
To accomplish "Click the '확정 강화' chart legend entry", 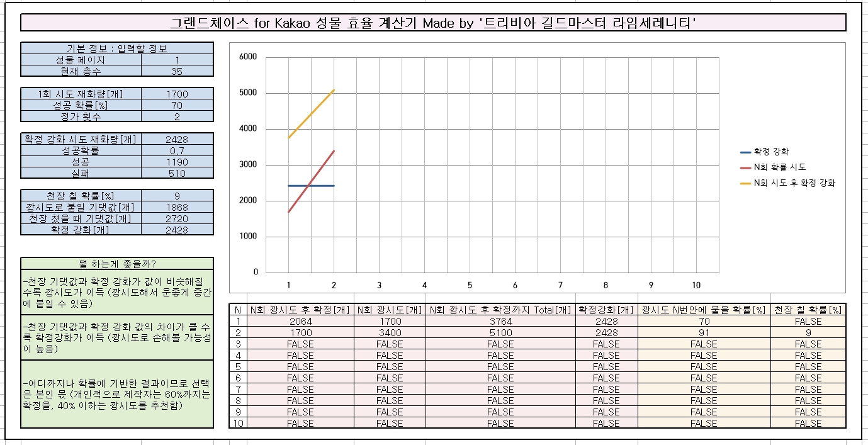I will click(x=765, y=152).
